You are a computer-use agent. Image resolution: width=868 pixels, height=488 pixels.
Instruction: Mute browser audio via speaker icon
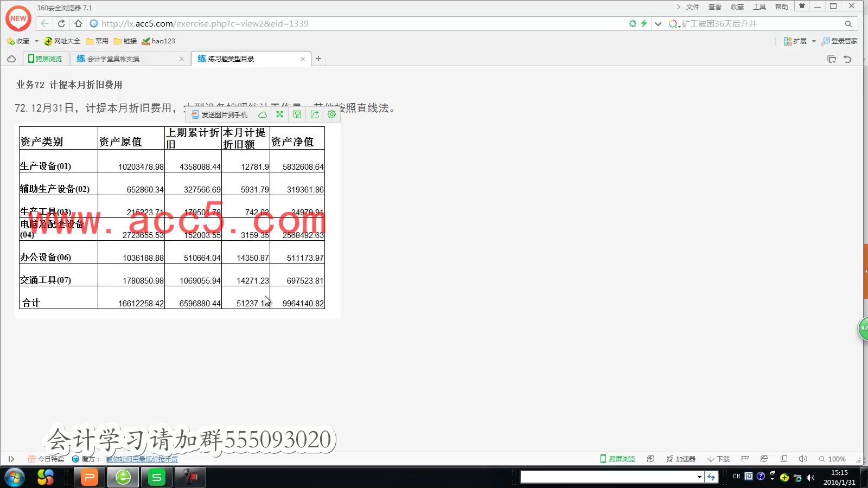pyautogui.click(x=802, y=458)
